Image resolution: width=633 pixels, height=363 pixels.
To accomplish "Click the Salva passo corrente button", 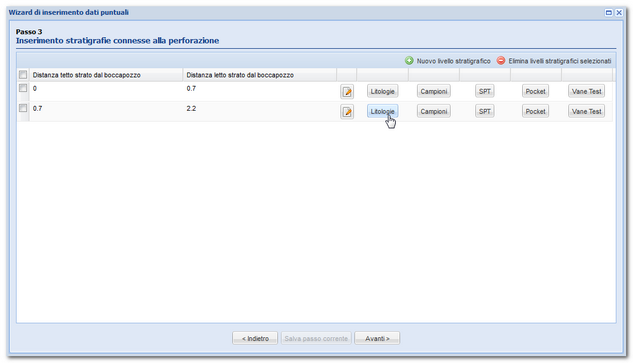I will pyautogui.click(x=316, y=338).
